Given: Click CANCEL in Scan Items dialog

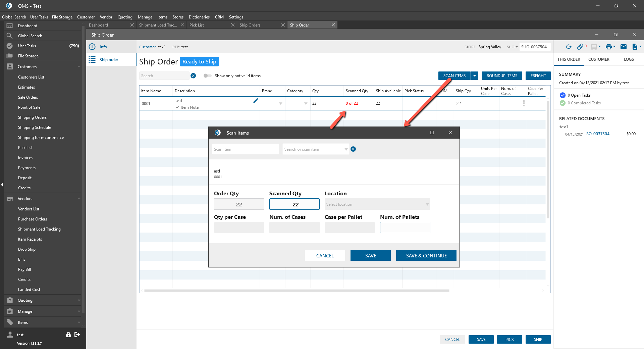Looking at the screenshot, I should coord(325,256).
